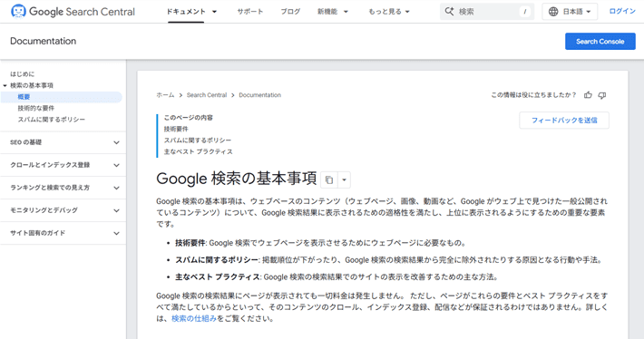Viewport: 644px width, 339px height.
Task: Click the Documentation breadcrumb link
Action: (260, 95)
